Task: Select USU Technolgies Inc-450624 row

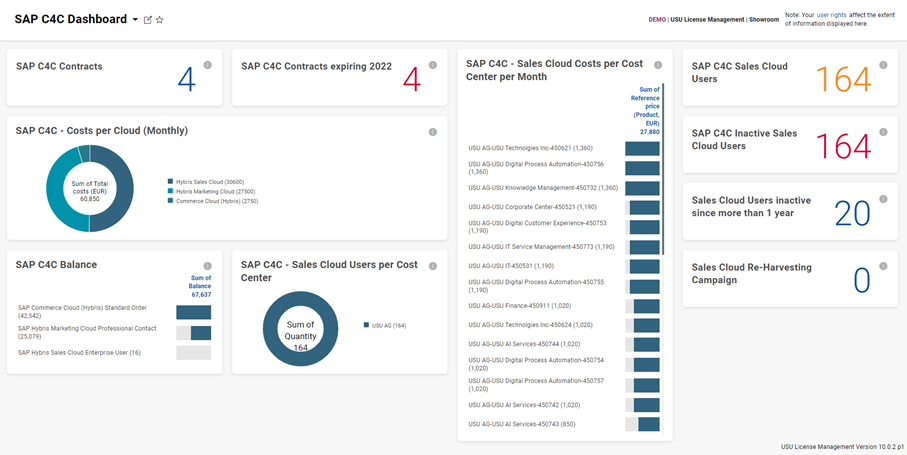Action: point(564,325)
